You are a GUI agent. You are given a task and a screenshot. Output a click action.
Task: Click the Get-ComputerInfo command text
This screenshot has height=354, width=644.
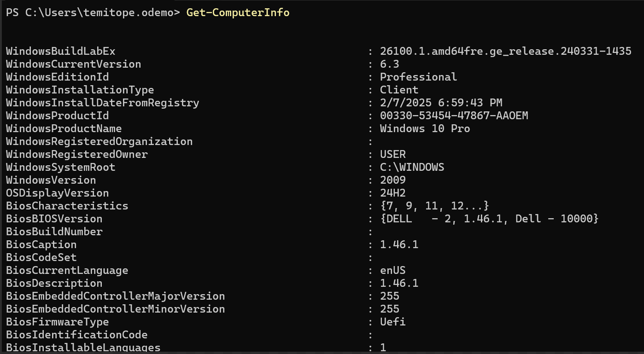pos(238,12)
